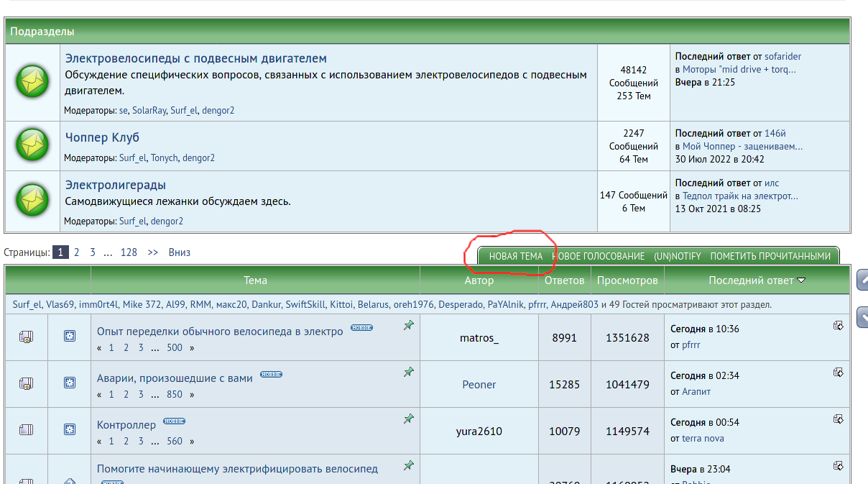
Task: Go to last post icon in Вчера в 23:04 row
Action: (x=838, y=466)
